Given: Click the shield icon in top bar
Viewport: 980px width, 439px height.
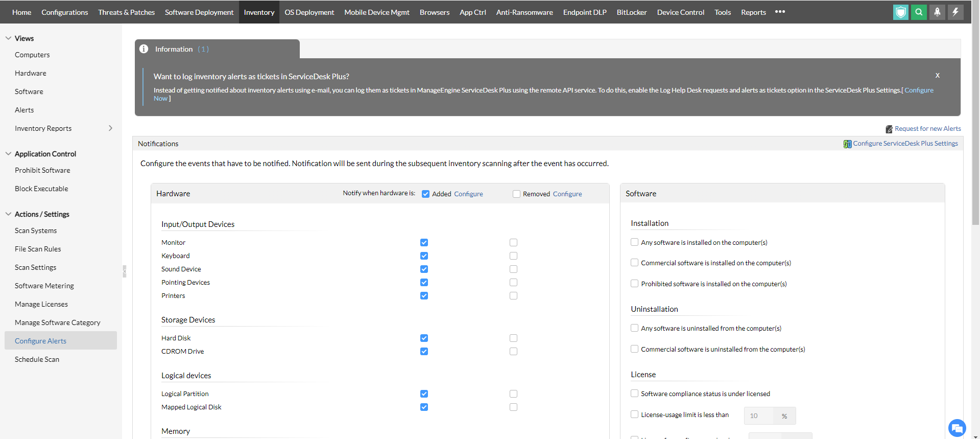Looking at the screenshot, I should click(900, 12).
